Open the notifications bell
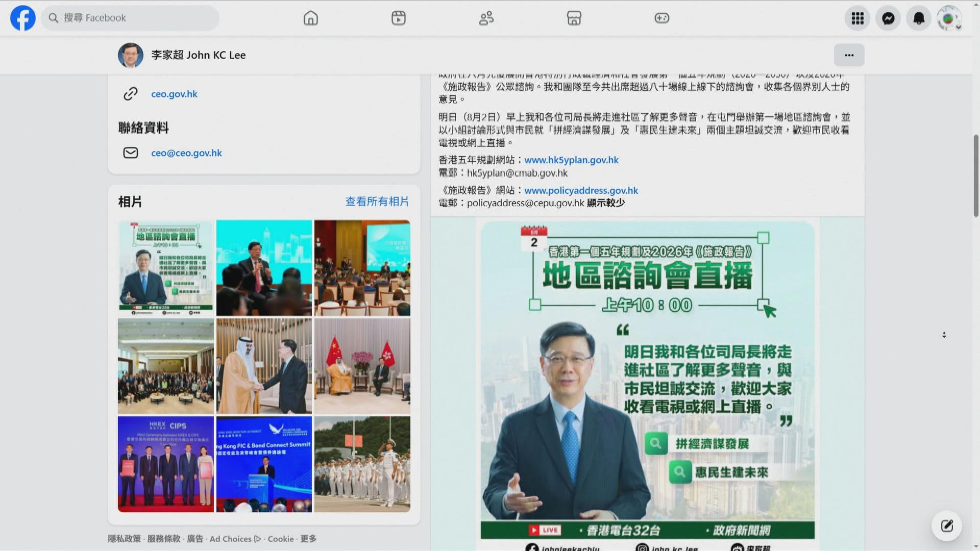The height and width of the screenshot is (551, 980). [919, 18]
